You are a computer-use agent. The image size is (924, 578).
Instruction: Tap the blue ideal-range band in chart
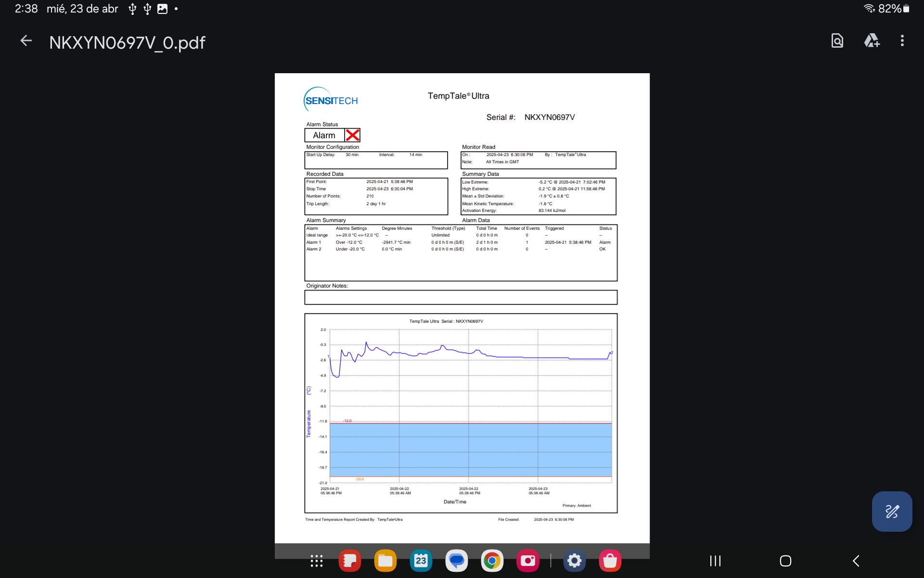[x=471, y=450]
